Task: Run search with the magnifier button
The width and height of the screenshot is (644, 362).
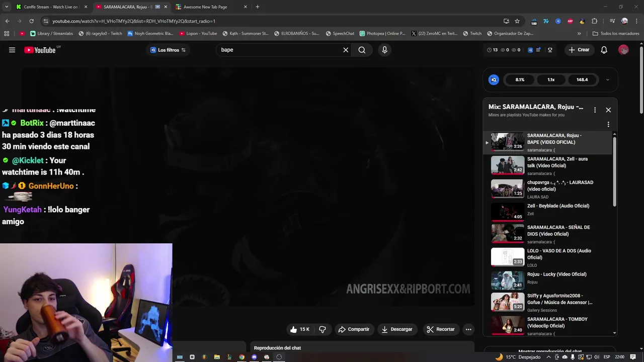Action: [362, 50]
